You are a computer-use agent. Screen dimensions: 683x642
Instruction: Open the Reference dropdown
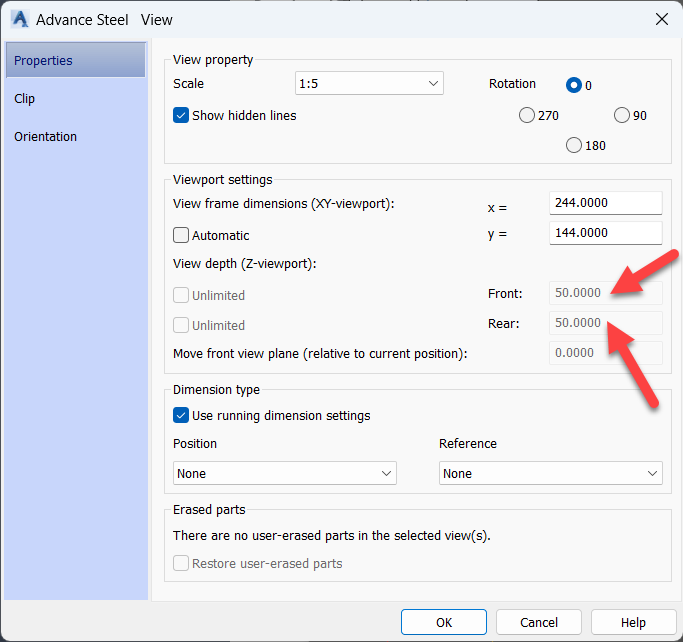coord(551,473)
